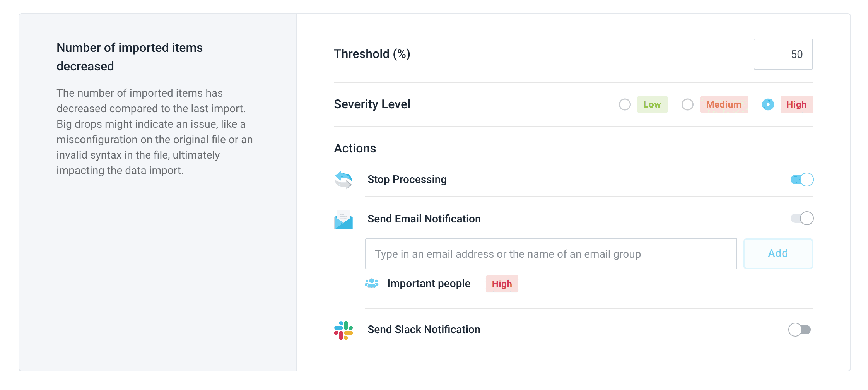
Task: Click the green Low severity badge
Action: pyautogui.click(x=652, y=104)
